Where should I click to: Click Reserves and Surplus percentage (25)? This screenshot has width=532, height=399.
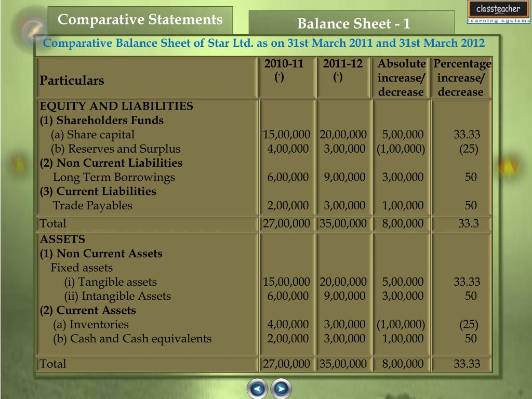pyautogui.click(x=469, y=149)
